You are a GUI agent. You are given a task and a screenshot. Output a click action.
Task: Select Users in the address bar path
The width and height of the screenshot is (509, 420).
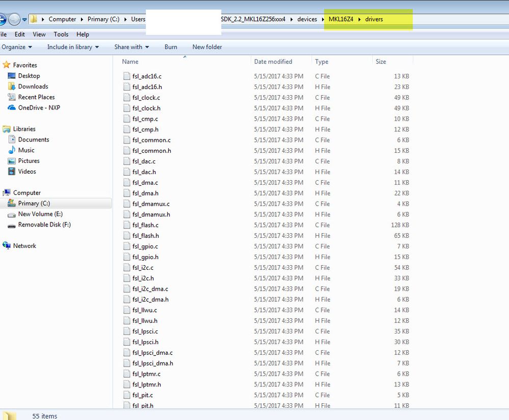(x=138, y=19)
